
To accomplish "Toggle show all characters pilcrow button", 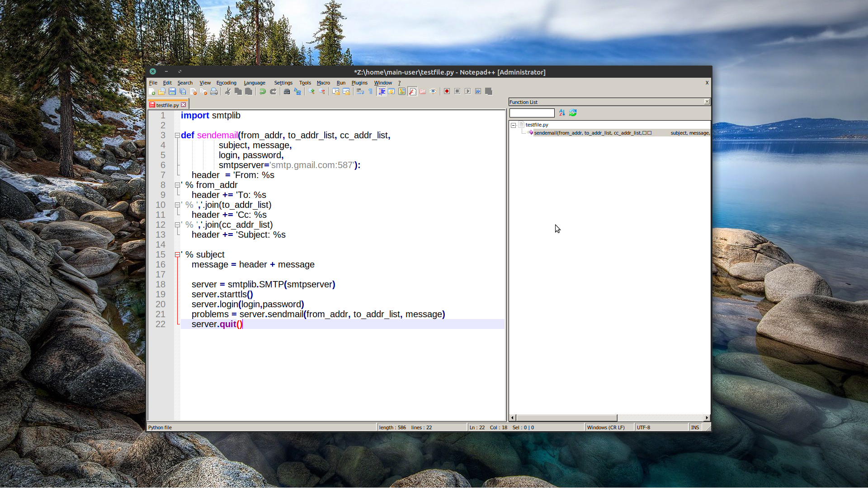I will click(x=370, y=91).
